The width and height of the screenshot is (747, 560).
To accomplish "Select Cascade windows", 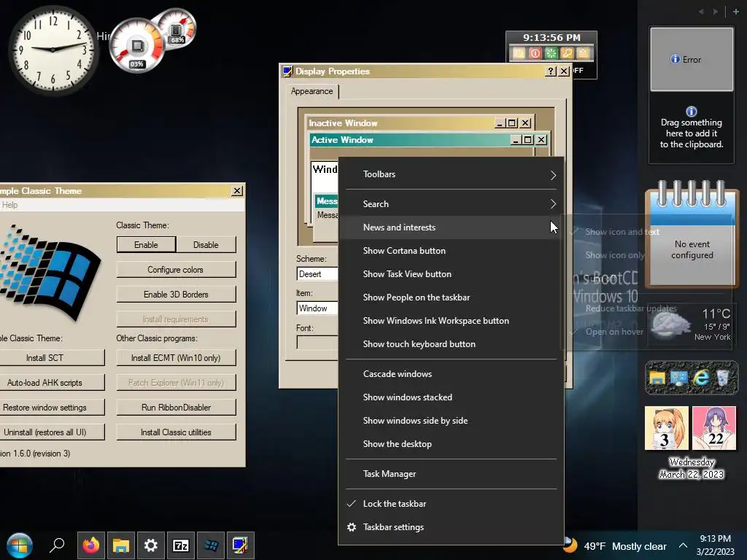I will pos(451,374).
